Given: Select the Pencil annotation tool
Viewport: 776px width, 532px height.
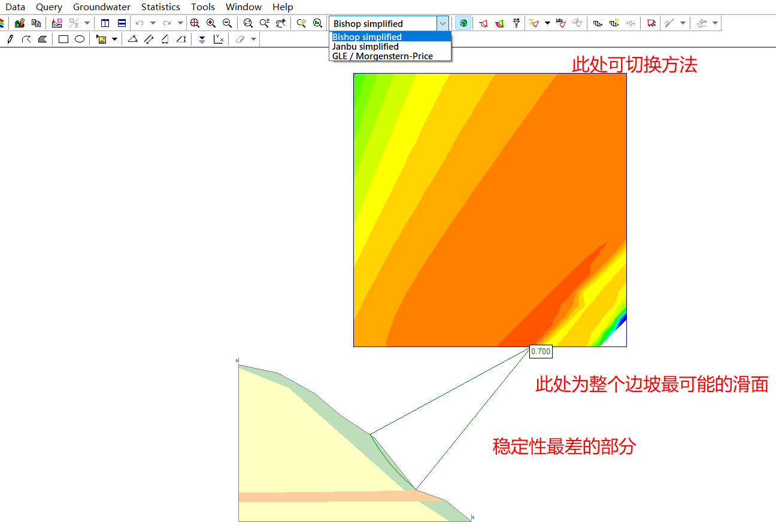Looking at the screenshot, I should click(10, 38).
